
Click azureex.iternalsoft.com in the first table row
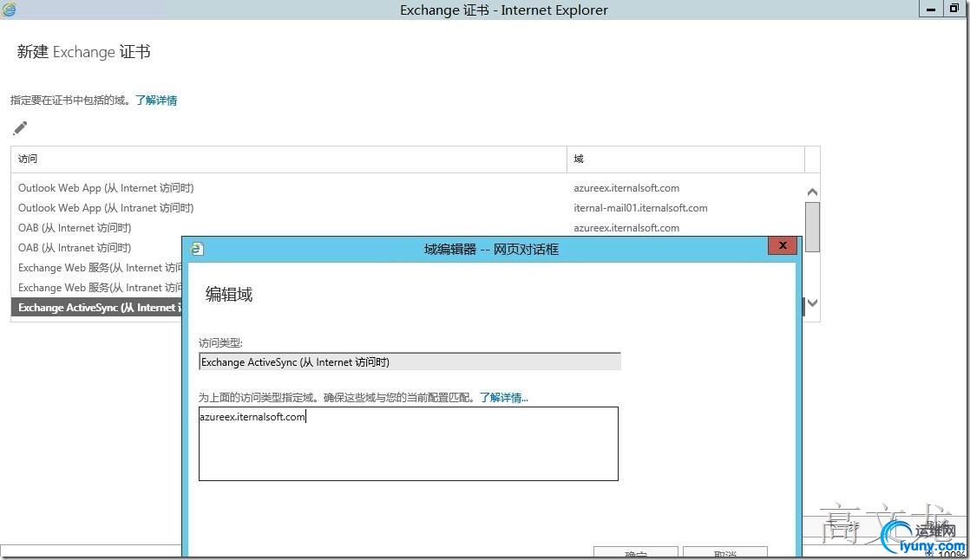(x=626, y=188)
